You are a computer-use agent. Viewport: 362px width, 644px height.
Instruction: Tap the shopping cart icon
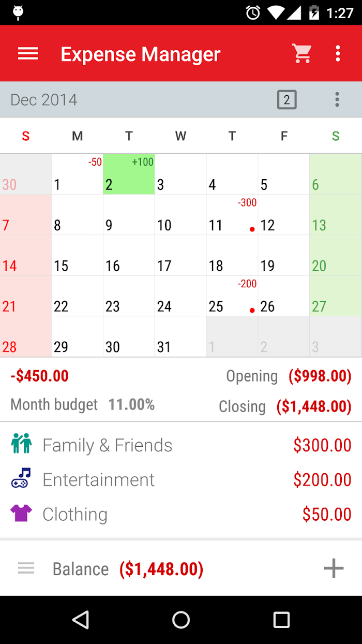click(x=301, y=53)
